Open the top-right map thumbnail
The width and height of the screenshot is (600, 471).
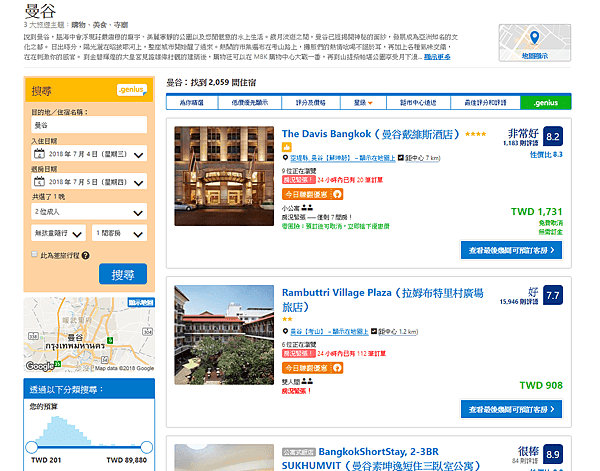535,42
